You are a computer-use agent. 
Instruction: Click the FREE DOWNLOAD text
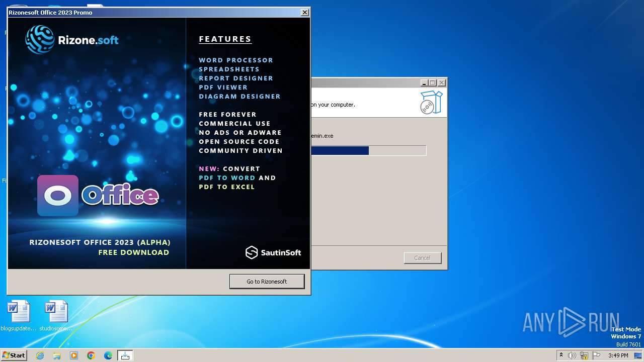click(134, 252)
